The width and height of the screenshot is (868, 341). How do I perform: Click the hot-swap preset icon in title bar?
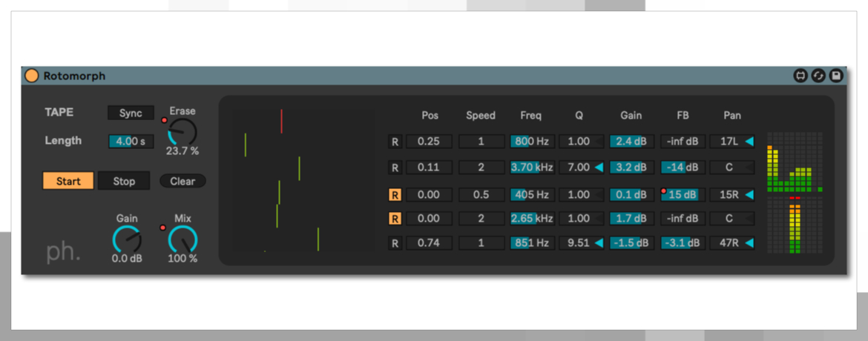(x=818, y=76)
